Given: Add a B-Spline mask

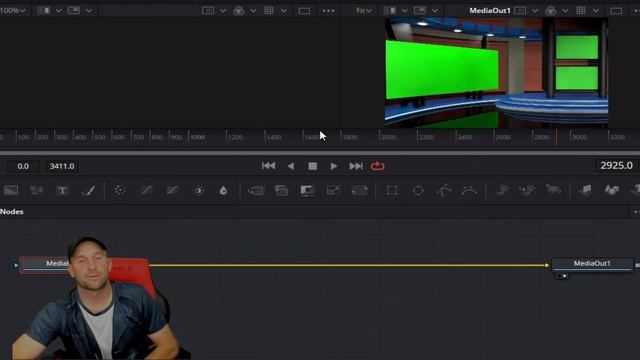Looking at the screenshot, I should coord(469,190).
